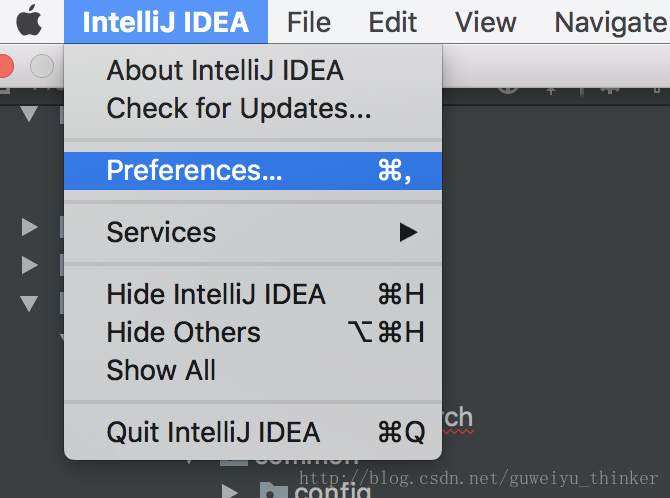Open the File menu
Screen dimensions: 670x498
[x=309, y=22]
